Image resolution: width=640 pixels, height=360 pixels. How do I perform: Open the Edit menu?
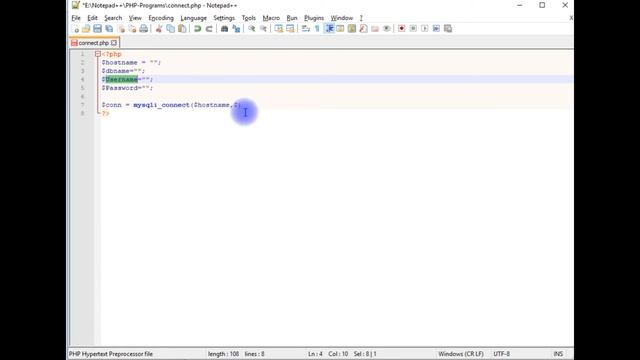coord(93,18)
